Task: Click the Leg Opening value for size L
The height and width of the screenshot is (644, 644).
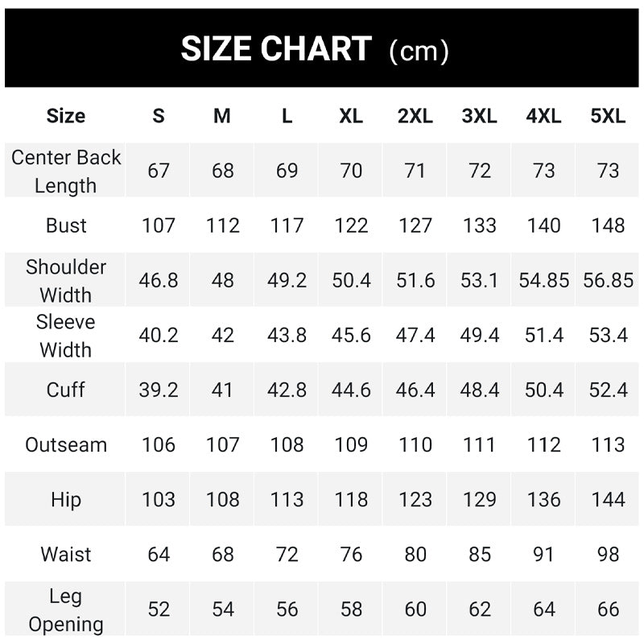Action: pos(287,609)
